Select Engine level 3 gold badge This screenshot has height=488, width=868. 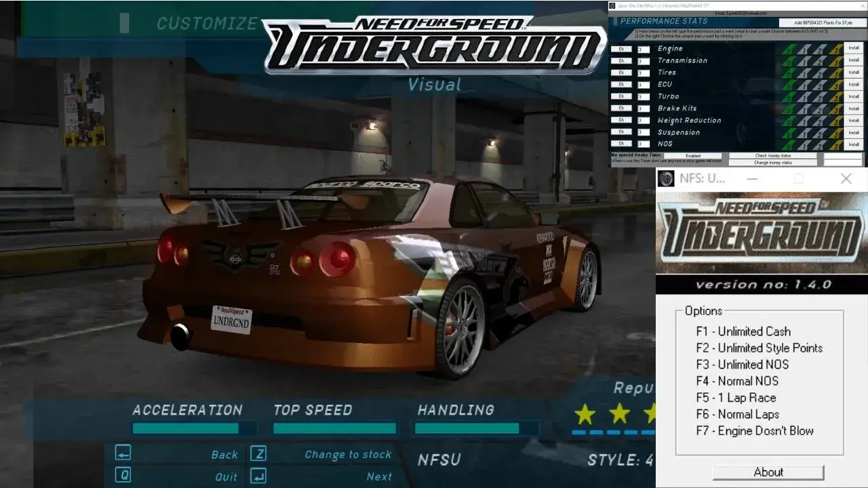point(836,49)
